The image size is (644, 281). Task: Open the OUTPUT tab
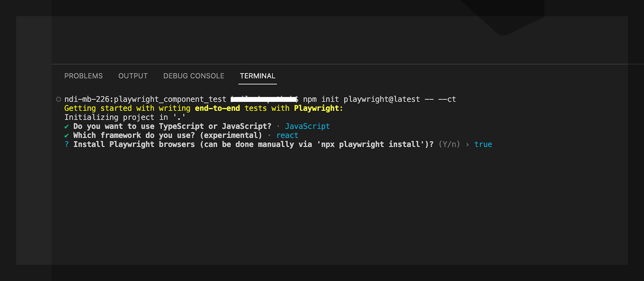[133, 76]
